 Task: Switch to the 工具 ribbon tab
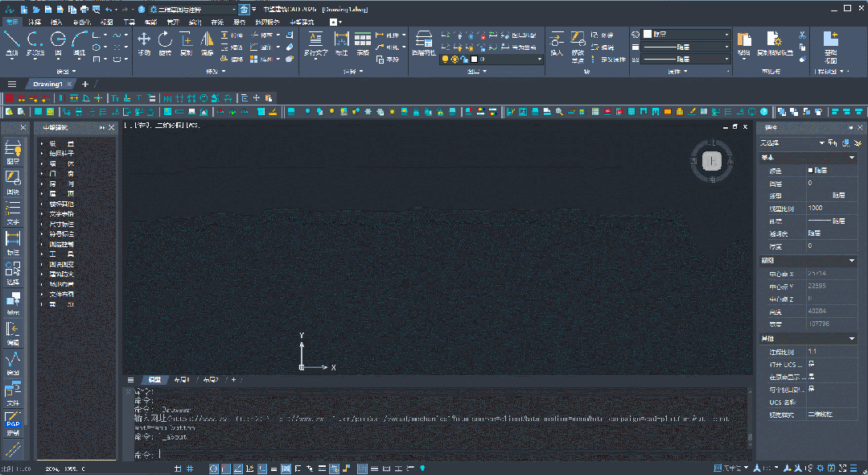129,23
